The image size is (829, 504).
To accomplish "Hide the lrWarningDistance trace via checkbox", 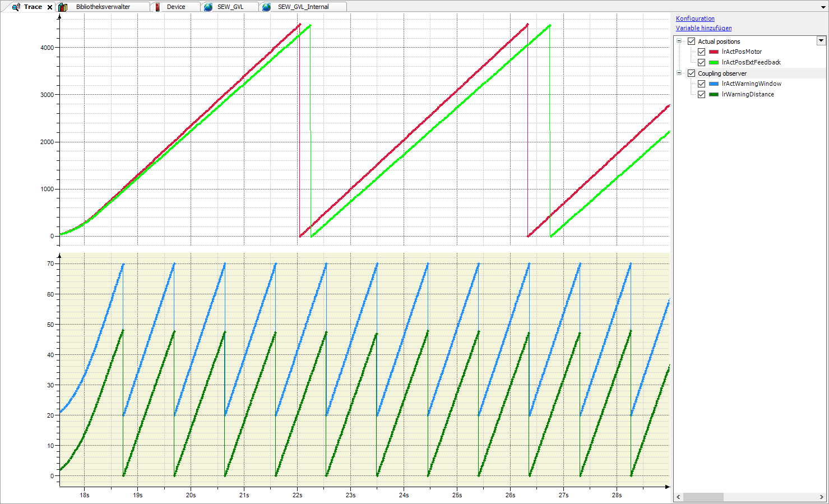I will 701,94.
